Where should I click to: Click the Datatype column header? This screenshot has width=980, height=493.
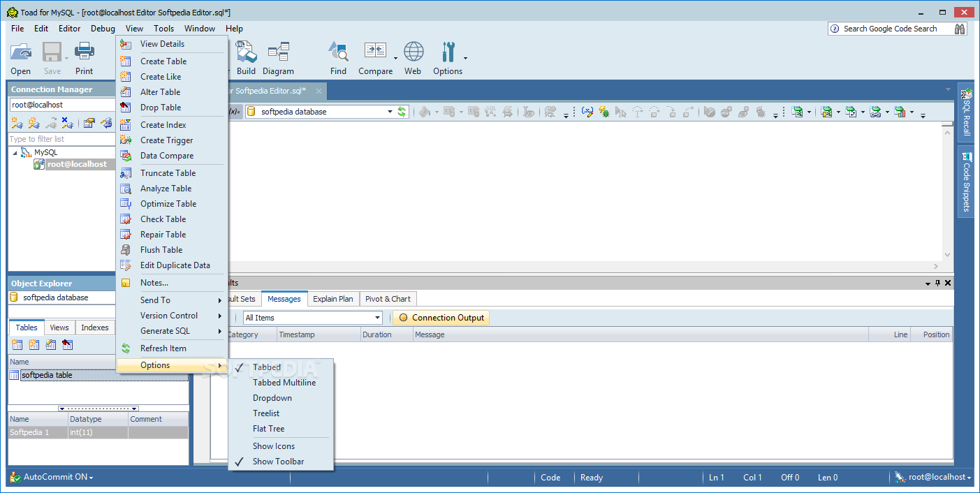97,419
